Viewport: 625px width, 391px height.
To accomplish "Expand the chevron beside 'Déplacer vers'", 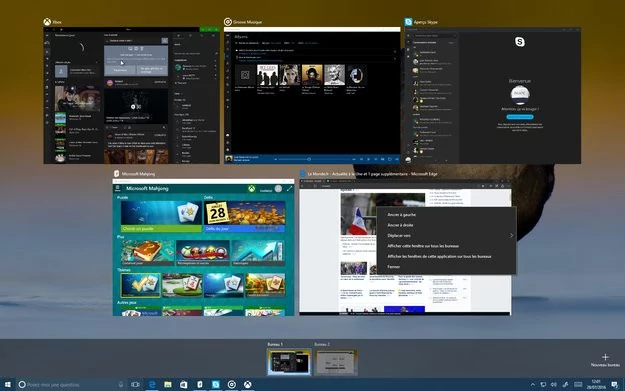I will tap(511, 236).
